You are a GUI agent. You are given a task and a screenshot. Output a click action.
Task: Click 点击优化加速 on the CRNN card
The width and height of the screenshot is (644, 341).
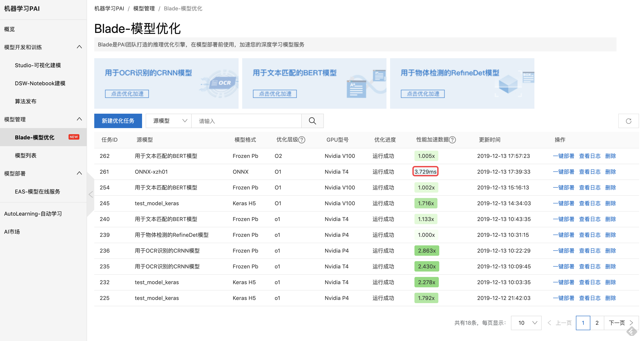point(127,94)
